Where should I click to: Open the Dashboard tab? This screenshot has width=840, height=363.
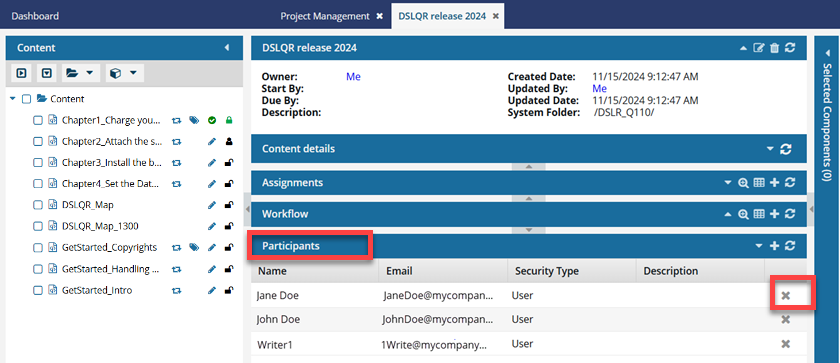coord(35,16)
